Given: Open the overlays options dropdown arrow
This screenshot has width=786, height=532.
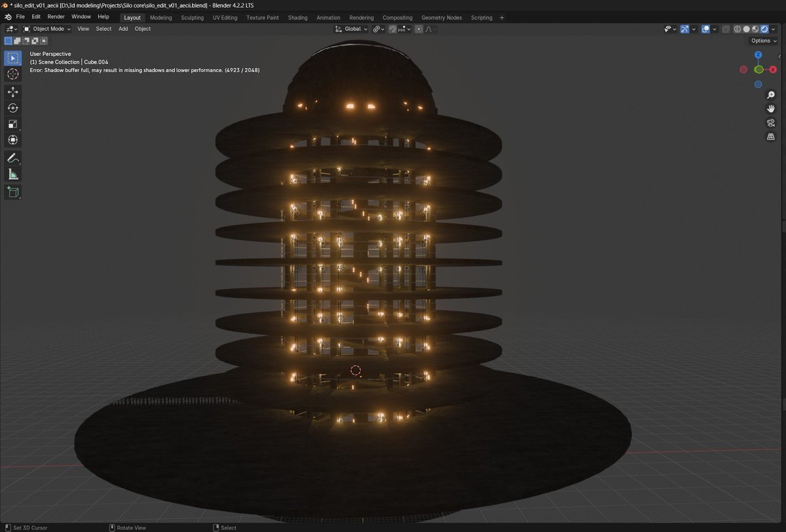Looking at the screenshot, I should (x=715, y=29).
